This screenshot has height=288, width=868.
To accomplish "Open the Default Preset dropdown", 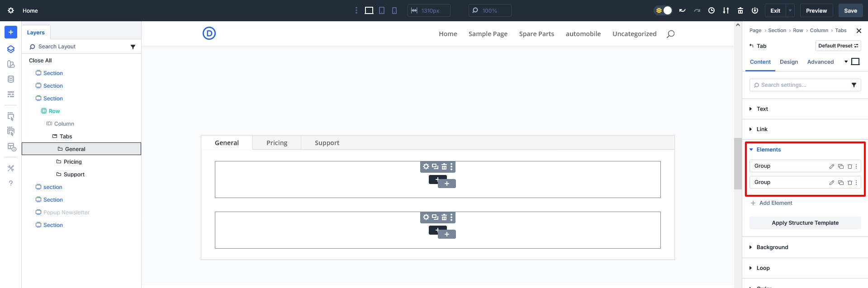I will click(838, 46).
